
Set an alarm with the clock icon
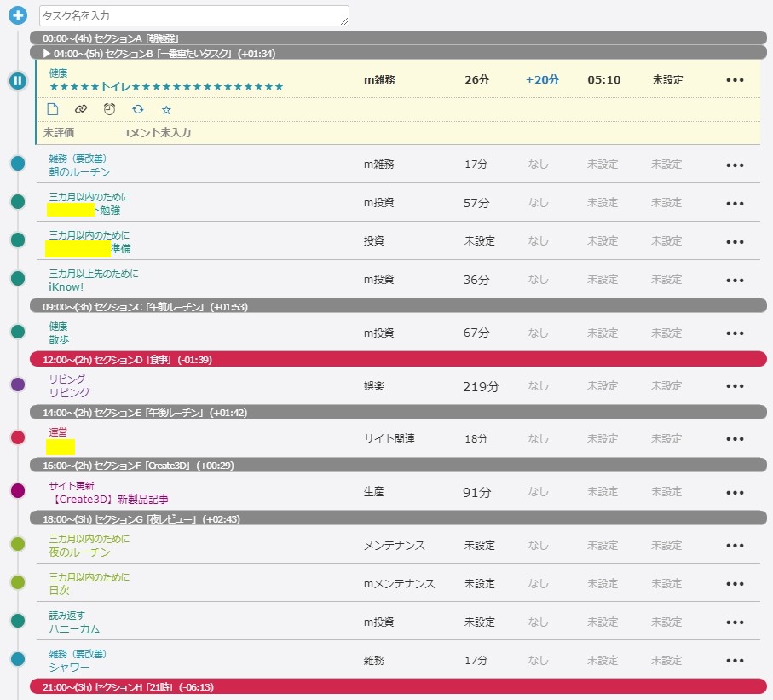pos(109,109)
